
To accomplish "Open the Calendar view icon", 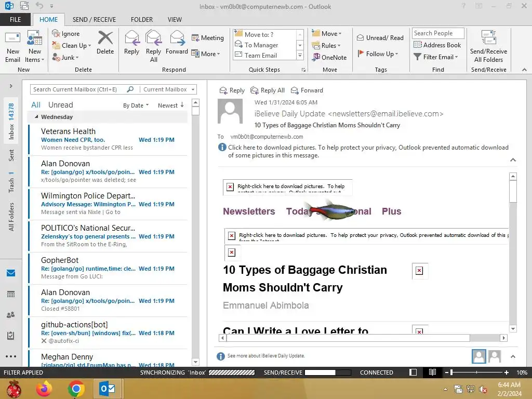I will point(11,294).
